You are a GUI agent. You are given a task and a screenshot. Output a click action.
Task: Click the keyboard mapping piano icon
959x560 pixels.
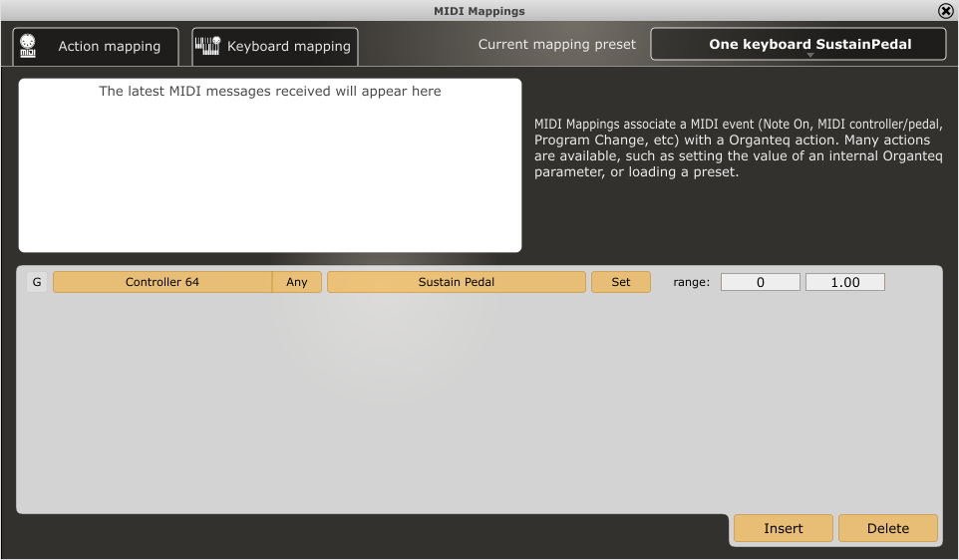coord(207,46)
